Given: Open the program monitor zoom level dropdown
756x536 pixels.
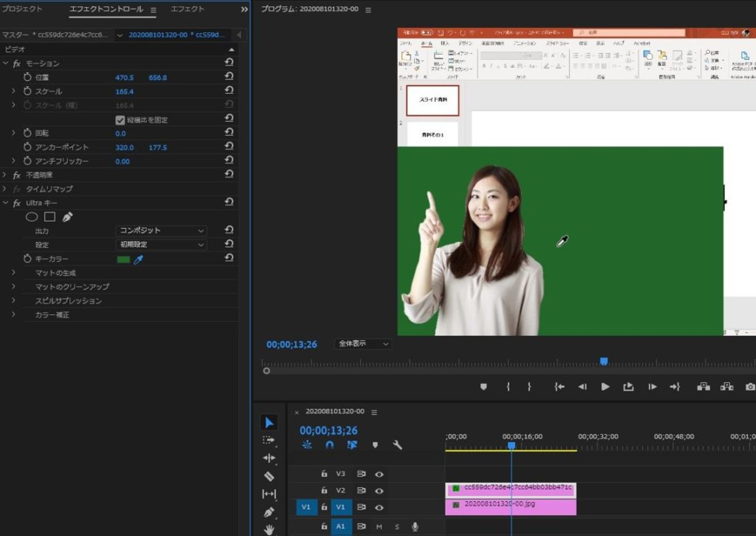Looking at the screenshot, I should (363, 344).
